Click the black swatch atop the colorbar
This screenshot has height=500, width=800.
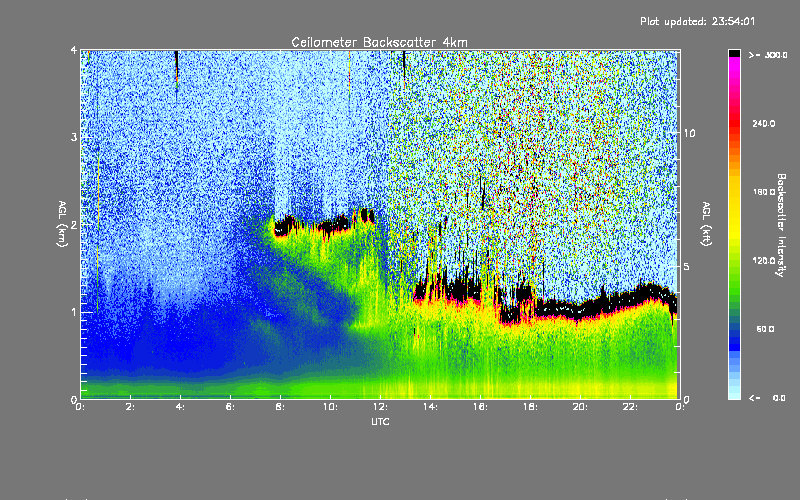[x=734, y=53]
